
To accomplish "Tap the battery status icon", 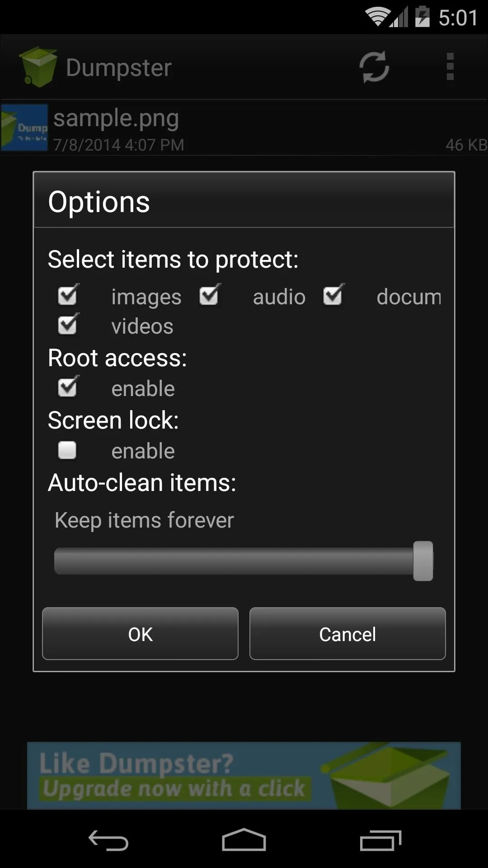I will click(x=422, y=17).
